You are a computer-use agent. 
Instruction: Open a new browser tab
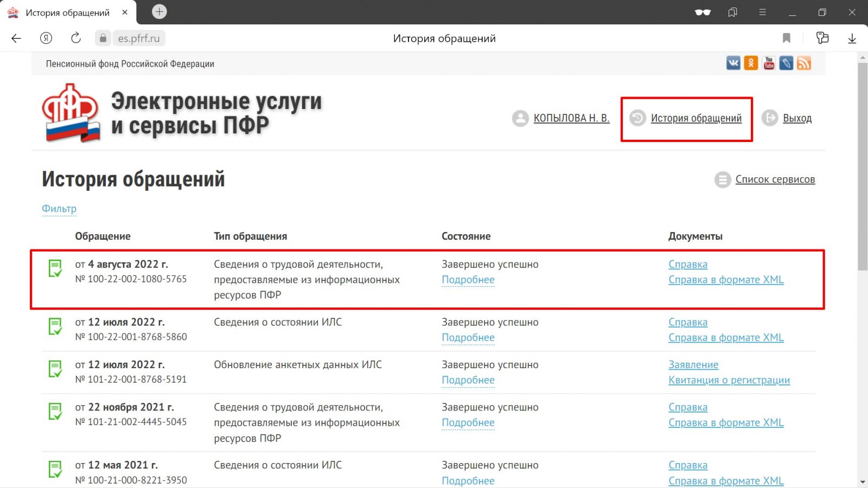click(x=159, y=12)
